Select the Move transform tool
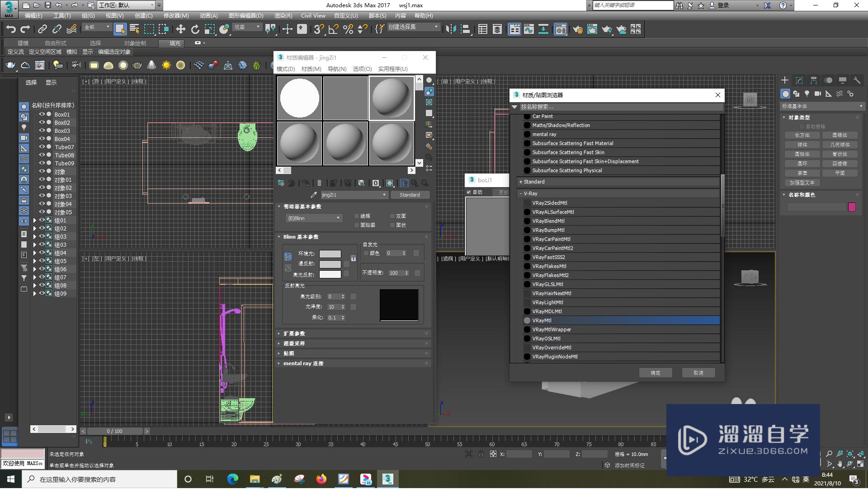This screenshot has width=868, height=489. tap(180, 29)
